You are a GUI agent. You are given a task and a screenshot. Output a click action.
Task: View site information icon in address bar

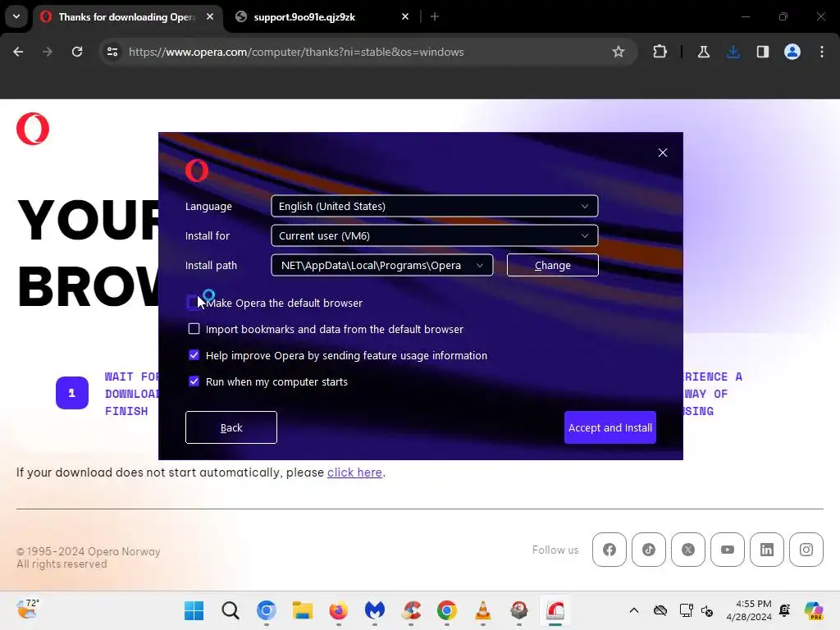(112, 52)
